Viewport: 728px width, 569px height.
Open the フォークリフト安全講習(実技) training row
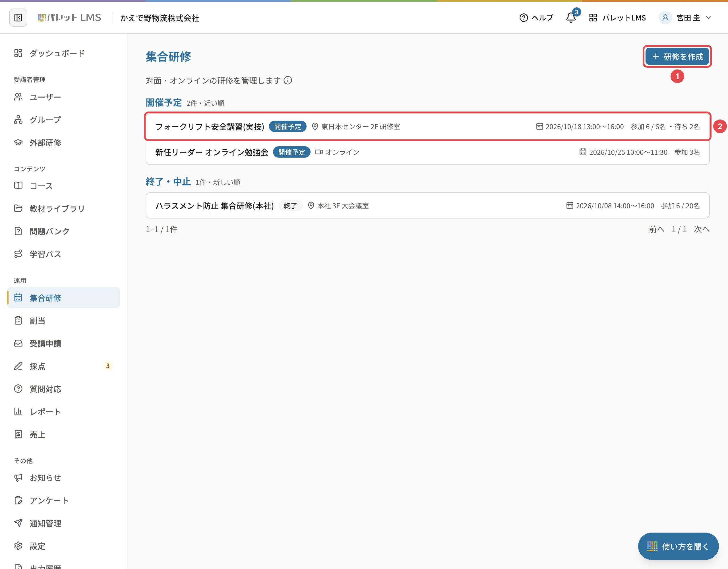[428, 126]
